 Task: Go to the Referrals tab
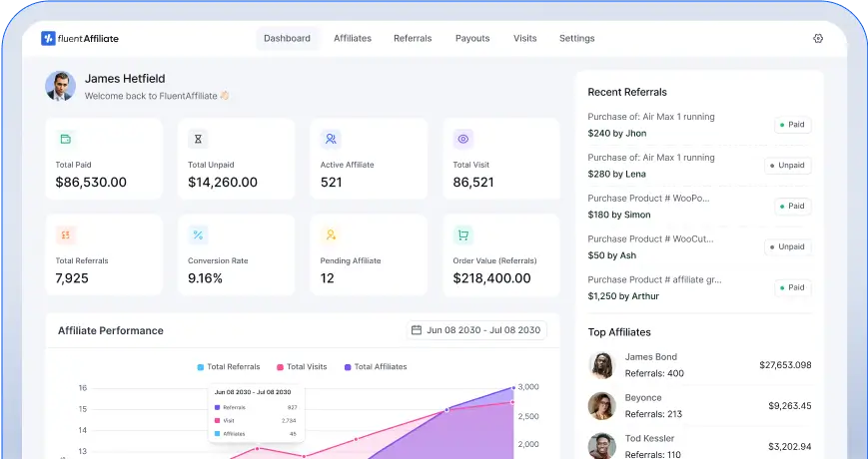click(413, 38)
